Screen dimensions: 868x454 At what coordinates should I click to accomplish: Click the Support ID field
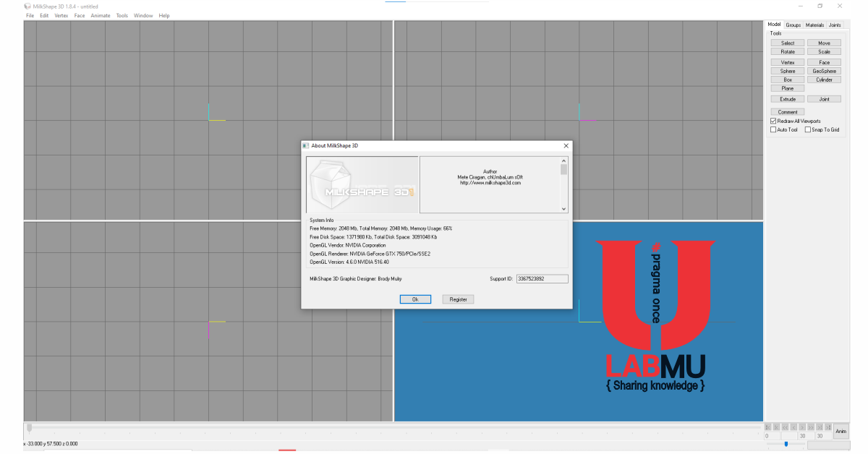[542, 279]
